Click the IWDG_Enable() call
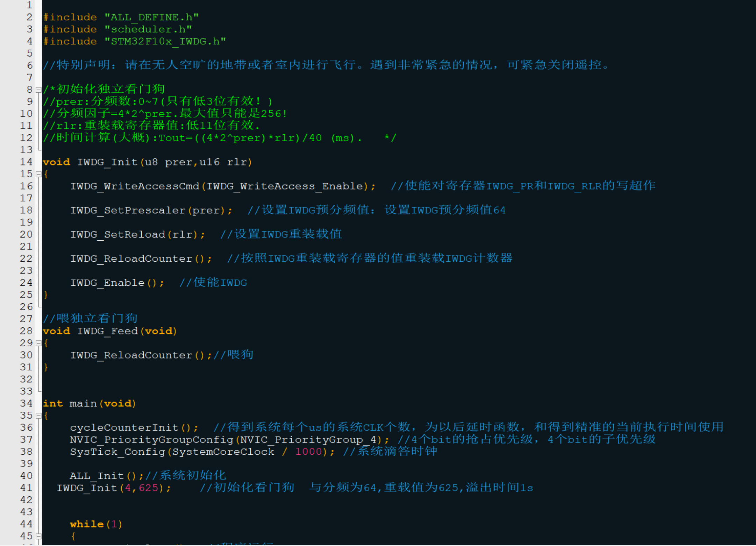The image size is (756, 546). point(107,283)
